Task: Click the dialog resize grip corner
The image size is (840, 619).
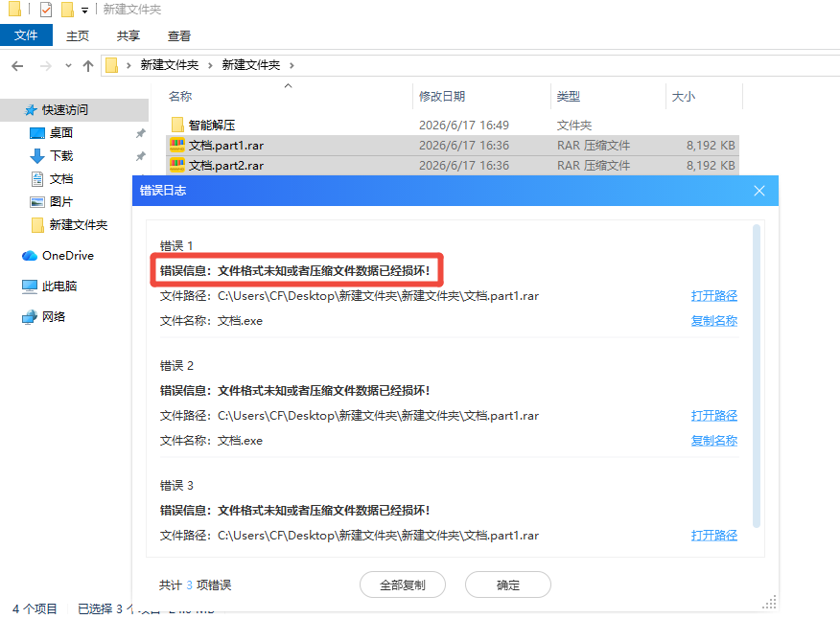Action: [770, 603]
